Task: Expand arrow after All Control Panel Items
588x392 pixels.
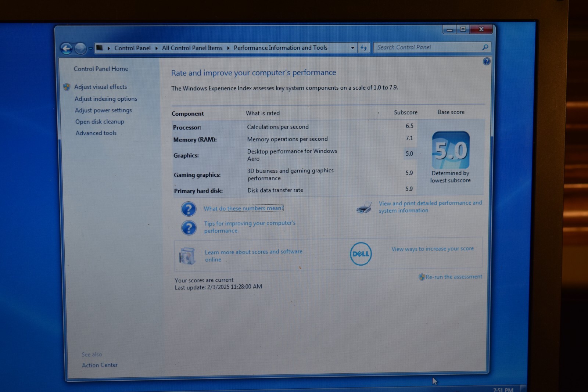Action: pyautogui.click(x=228, y=48)
